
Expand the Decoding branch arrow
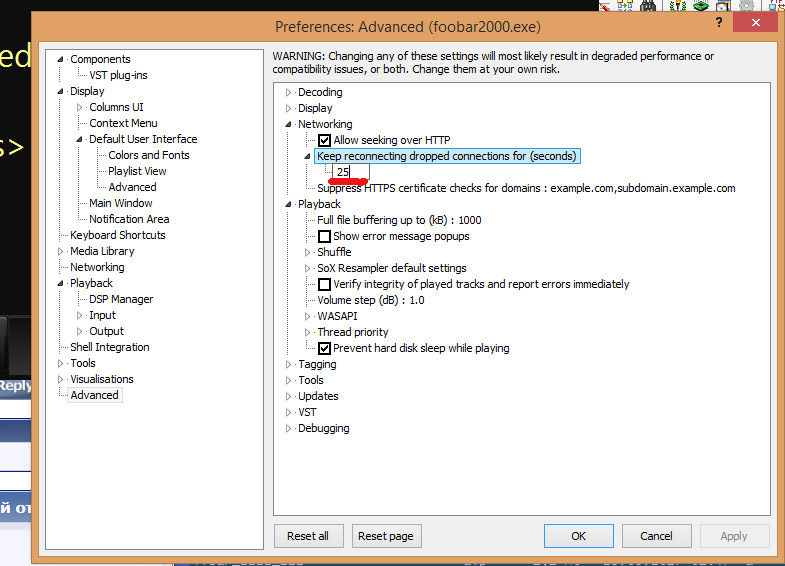click(x=288, y=92)
